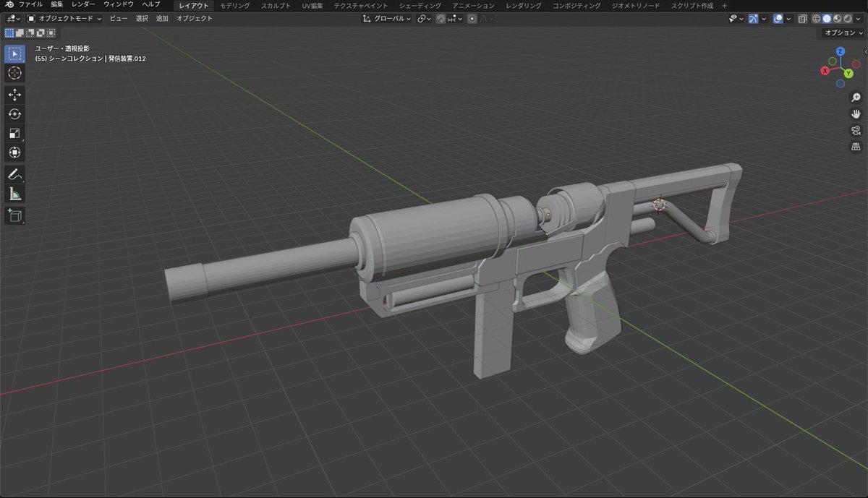Activate the Rotate tool
This screenshot has width=868, height=498.
[x=15, y=114]
